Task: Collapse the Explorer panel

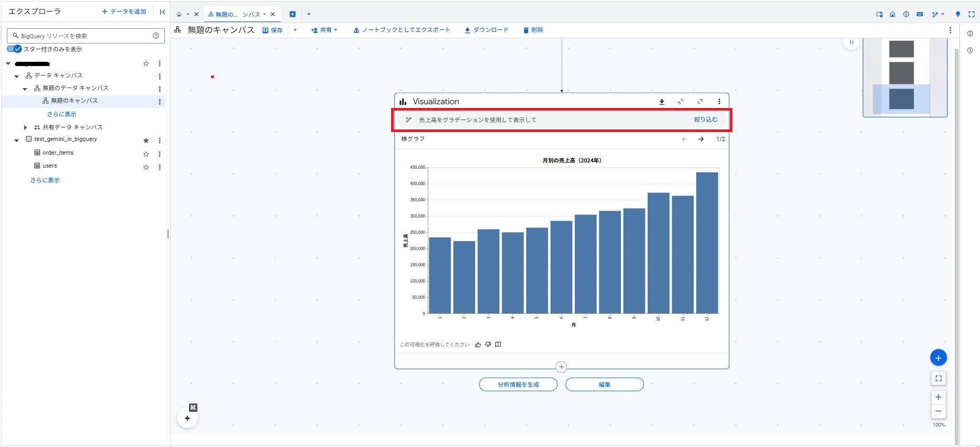Action: pos(162,12)
